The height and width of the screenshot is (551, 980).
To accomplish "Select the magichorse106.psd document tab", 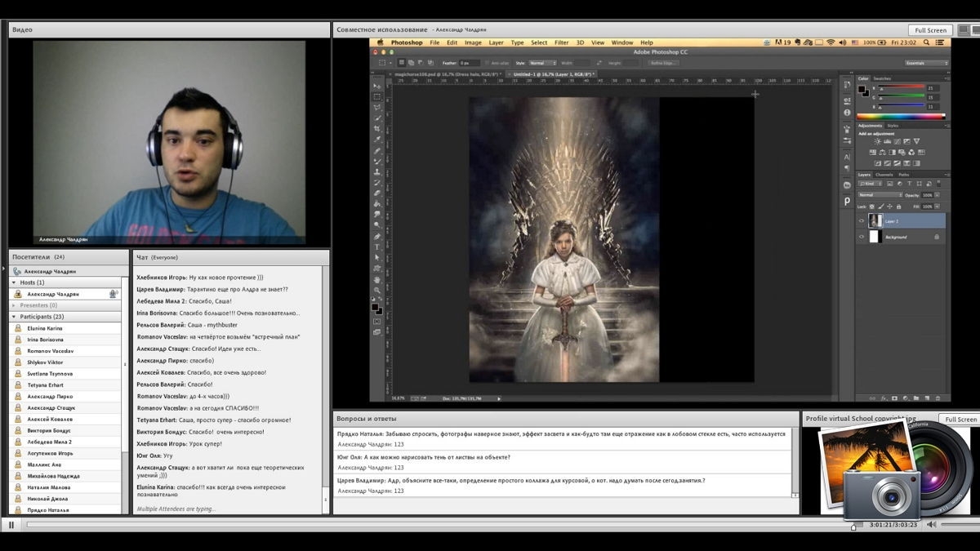I will (447, 73).
